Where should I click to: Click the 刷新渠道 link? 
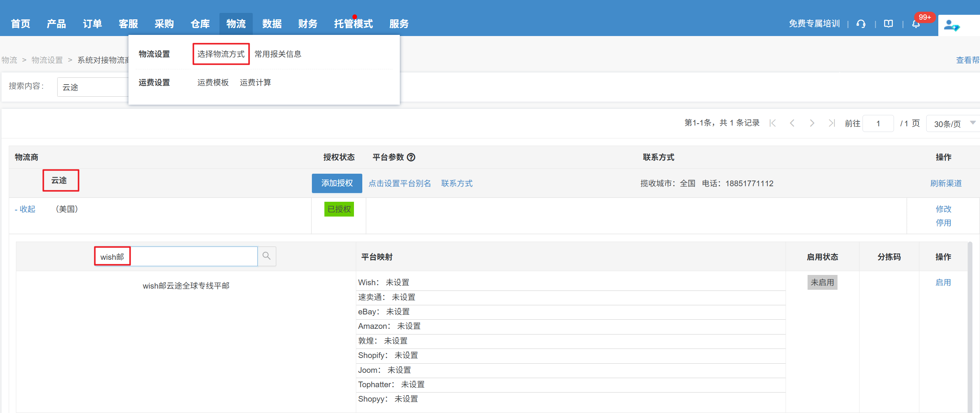click(x=946, y=183)
